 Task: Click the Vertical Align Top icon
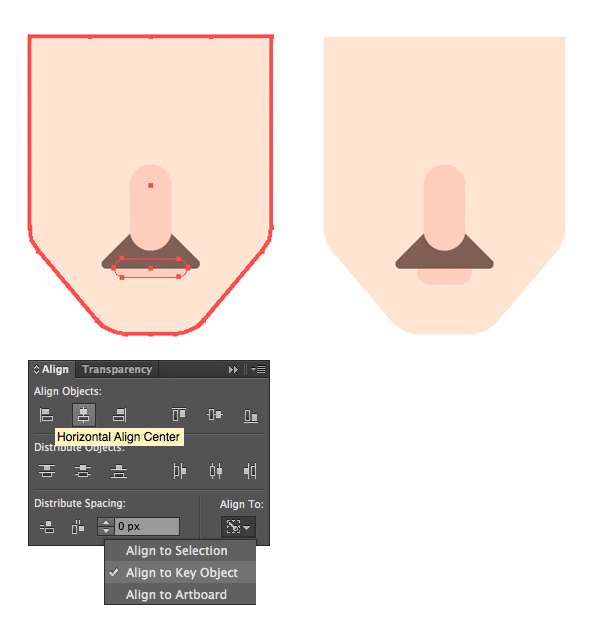(x=179, y=414)
